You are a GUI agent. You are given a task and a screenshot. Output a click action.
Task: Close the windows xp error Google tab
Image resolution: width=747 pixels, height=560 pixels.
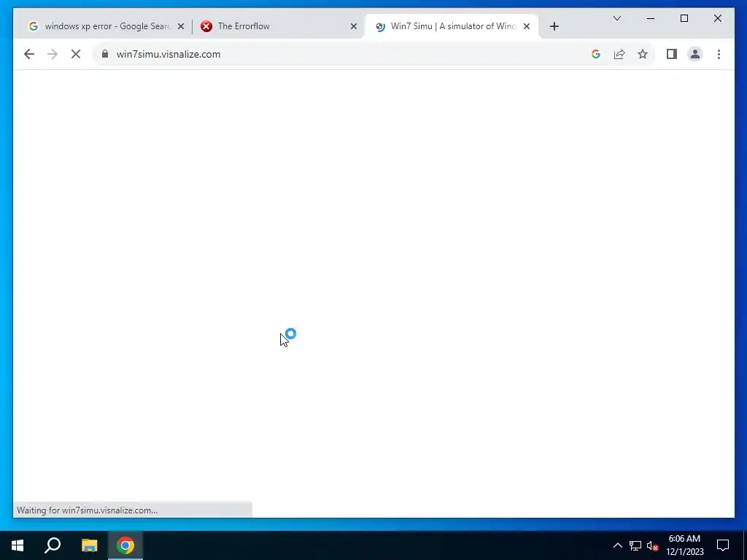(x=181, y=27)
